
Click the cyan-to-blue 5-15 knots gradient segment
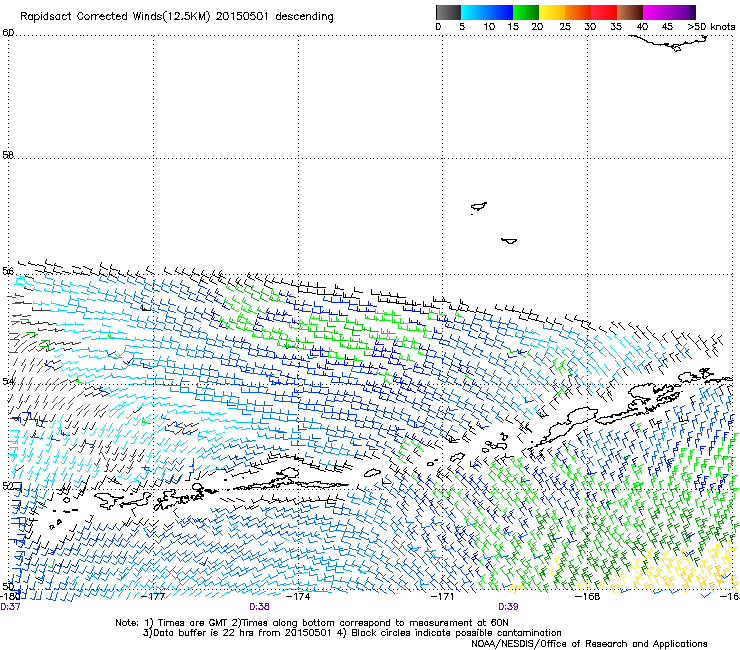(487, 12)
